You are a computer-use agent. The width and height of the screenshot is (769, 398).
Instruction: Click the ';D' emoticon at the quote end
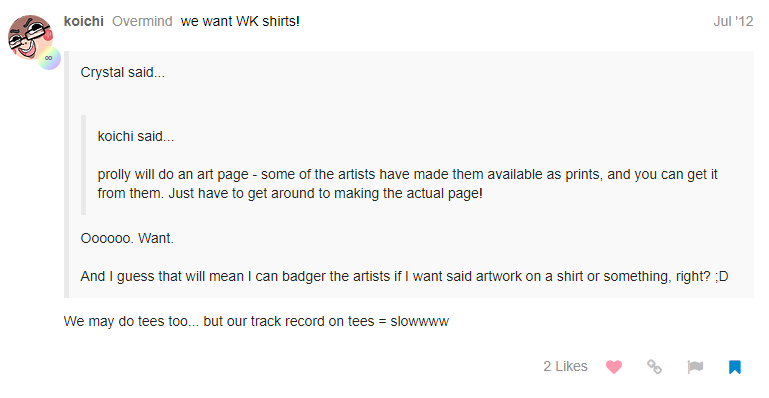click(722, 276)
